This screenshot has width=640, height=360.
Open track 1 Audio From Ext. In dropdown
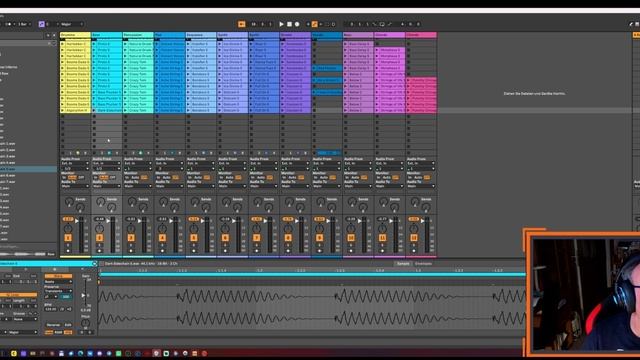(75, 163)
